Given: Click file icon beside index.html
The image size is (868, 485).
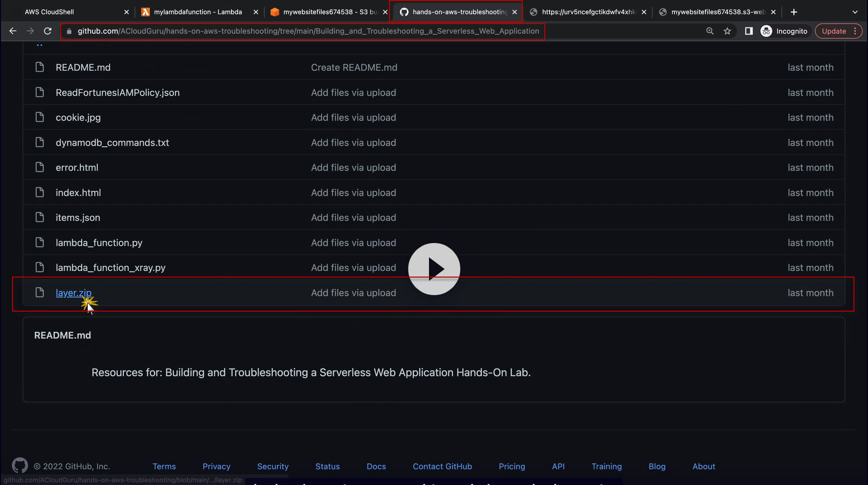Looking at the screenshot, I should coord(40,192).
